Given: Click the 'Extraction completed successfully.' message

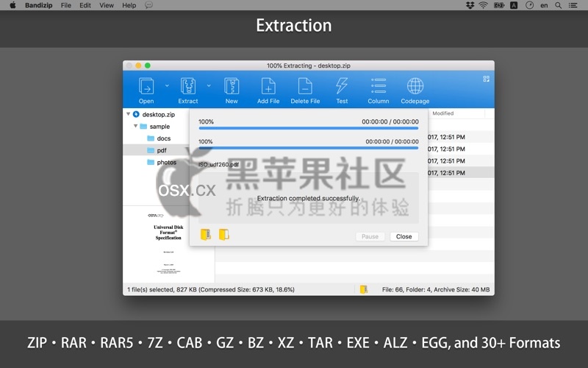Looking at the screenshot, I should click(x=308, y=198).
